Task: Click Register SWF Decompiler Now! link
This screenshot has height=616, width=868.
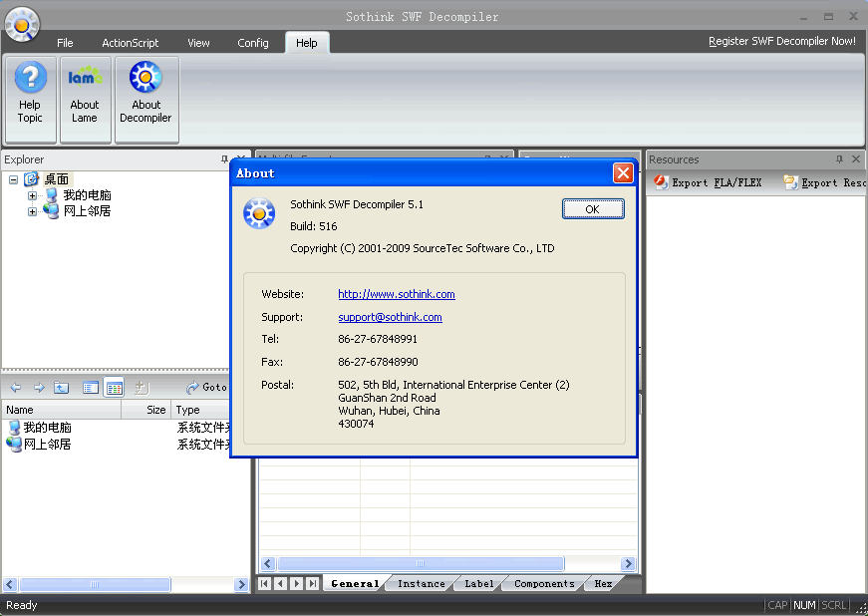Action: click(782, 41)
